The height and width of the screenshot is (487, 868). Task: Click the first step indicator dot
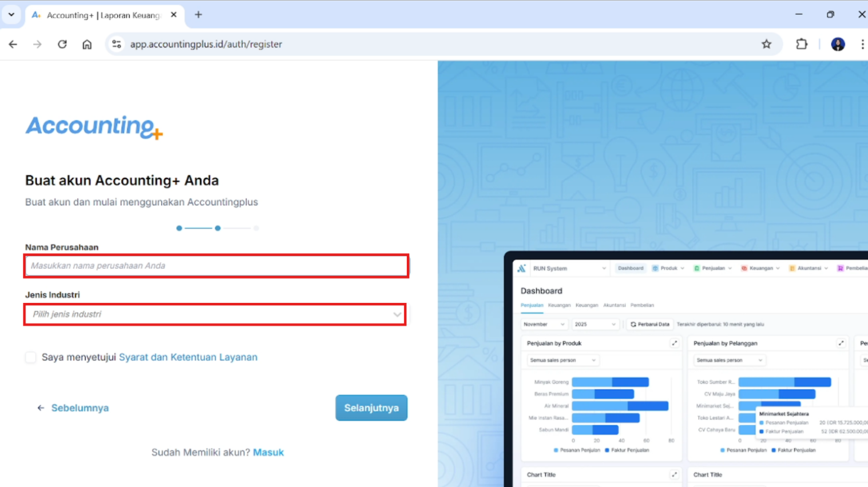click(x=179, y=228)
